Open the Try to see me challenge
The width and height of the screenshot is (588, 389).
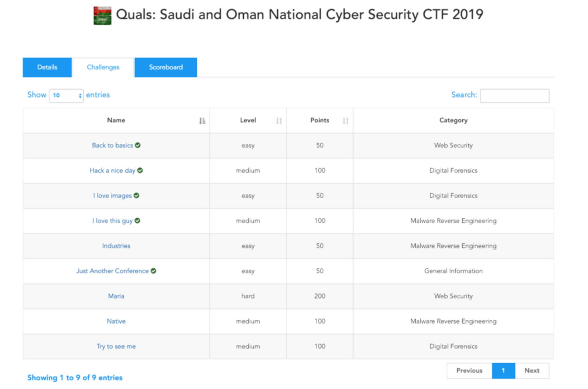pyautogui.click(x=116, y=347)
